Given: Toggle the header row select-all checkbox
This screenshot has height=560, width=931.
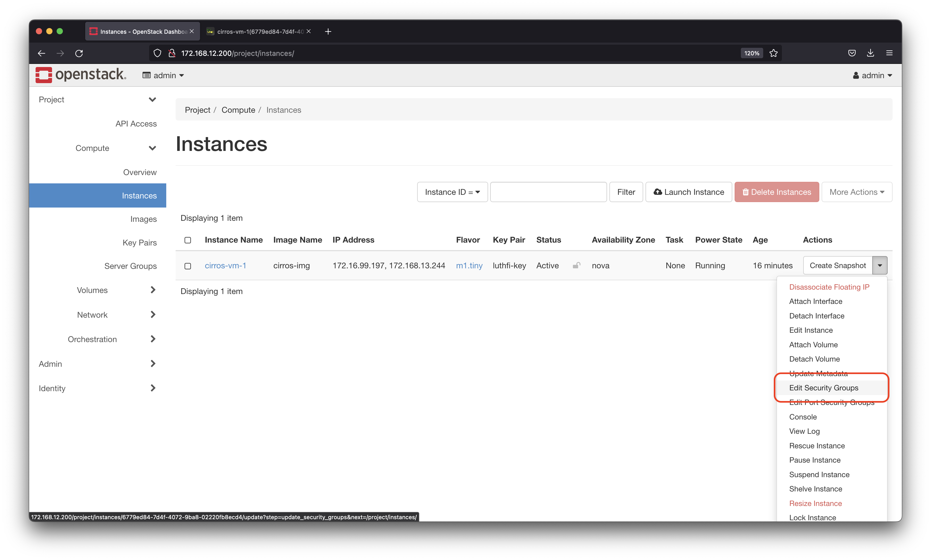Looking at the screenshot, I should pyautogui.click(x=188, y=240).
